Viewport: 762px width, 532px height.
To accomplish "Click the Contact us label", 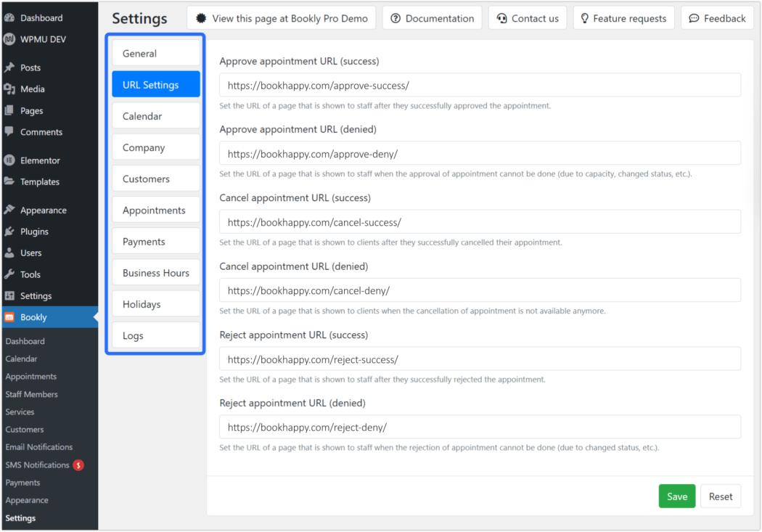I will [x=535, y=18].
